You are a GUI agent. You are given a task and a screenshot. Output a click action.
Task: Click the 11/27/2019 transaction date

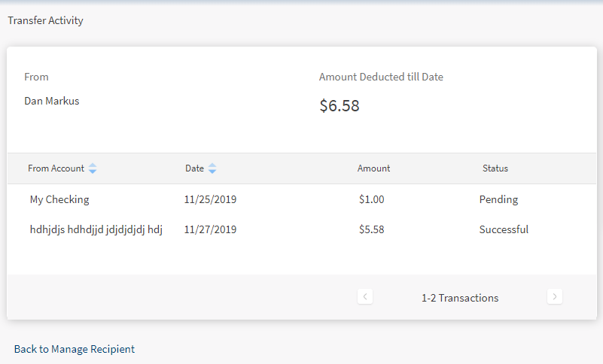(x=210, y=229)
